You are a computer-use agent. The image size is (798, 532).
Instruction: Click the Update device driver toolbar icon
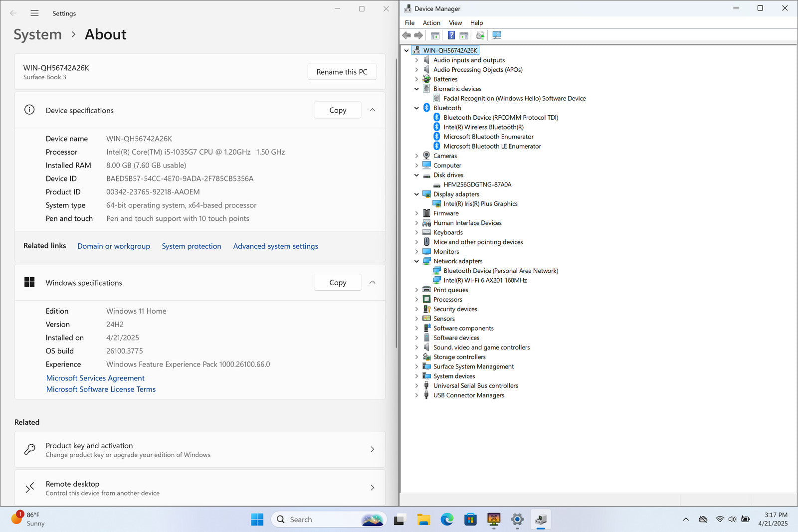[x=480, y=35]
